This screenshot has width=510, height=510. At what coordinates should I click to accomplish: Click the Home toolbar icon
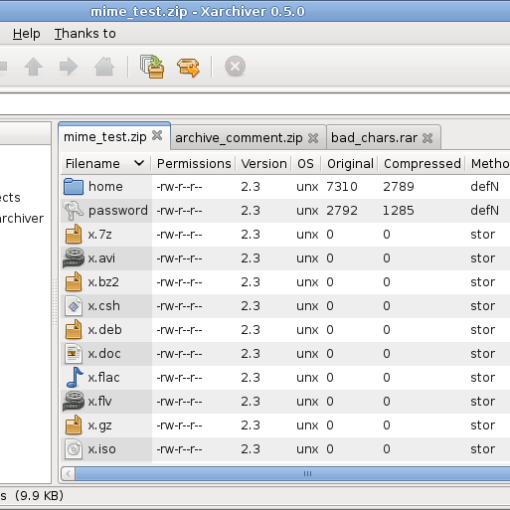(104, 66)
